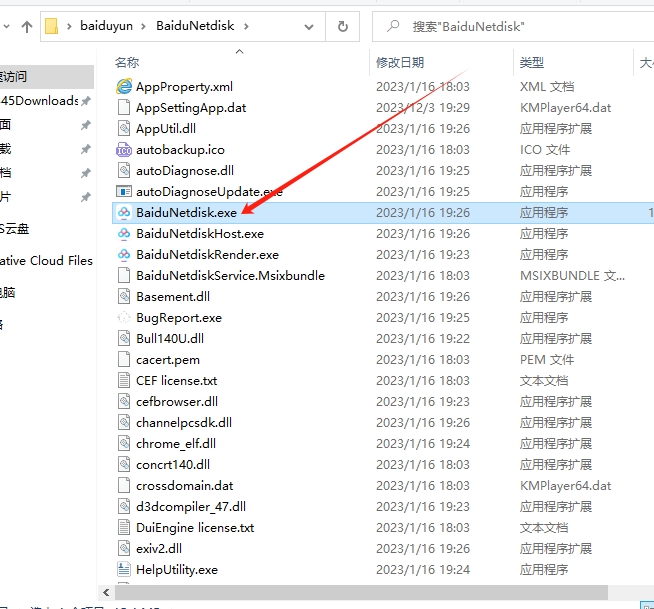Click the AppProperty.xml file icon
The width and height of the screenshot is (654, 609).
click(x=124, y=86)
